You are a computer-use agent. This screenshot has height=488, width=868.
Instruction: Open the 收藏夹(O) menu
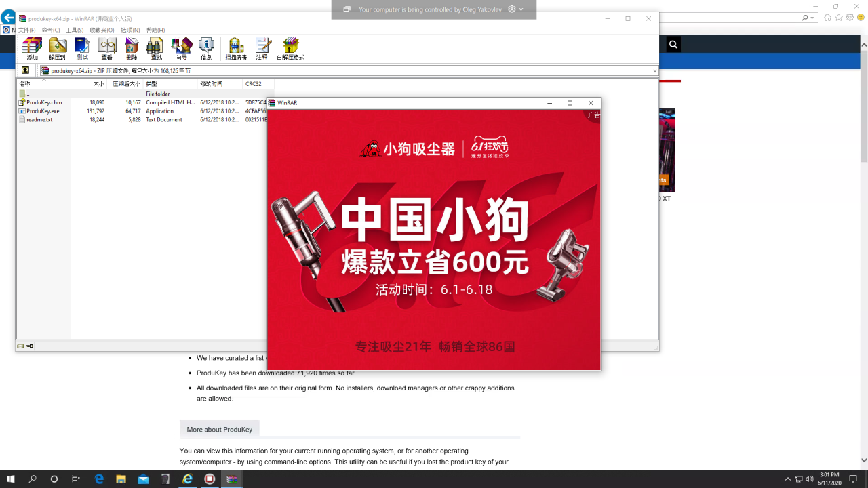102,30
